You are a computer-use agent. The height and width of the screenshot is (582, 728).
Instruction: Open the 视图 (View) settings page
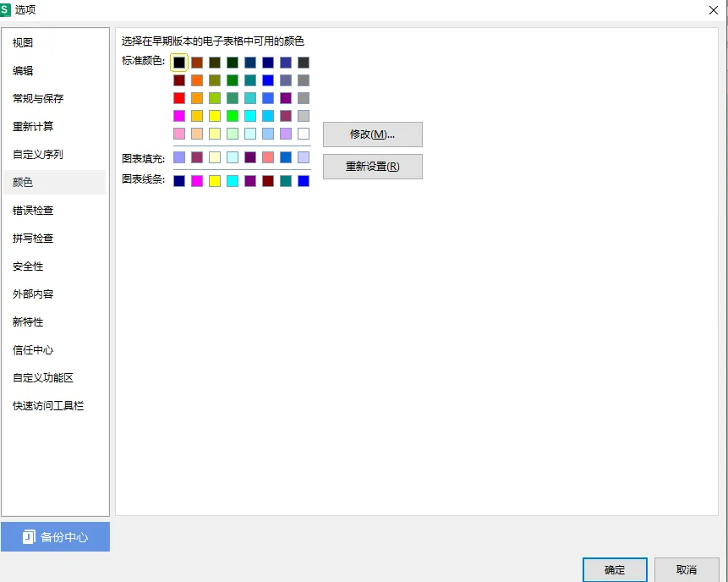[x=24, y=43]
